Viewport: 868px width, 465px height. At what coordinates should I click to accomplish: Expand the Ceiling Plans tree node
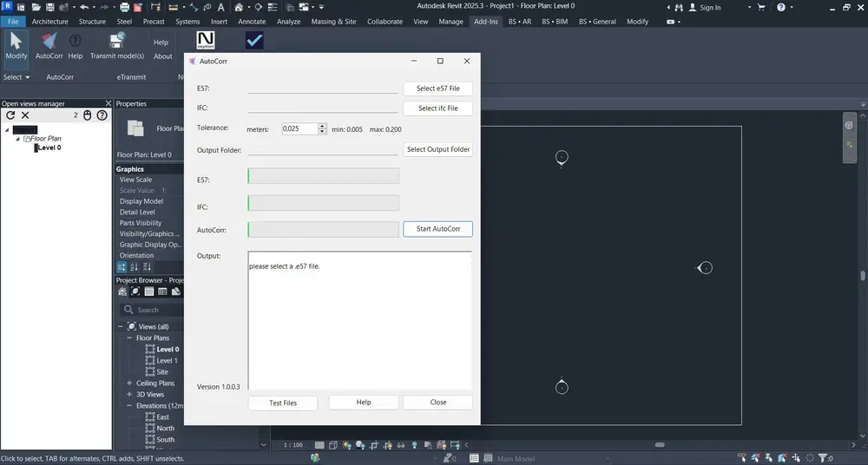click(x=129, y=383)
